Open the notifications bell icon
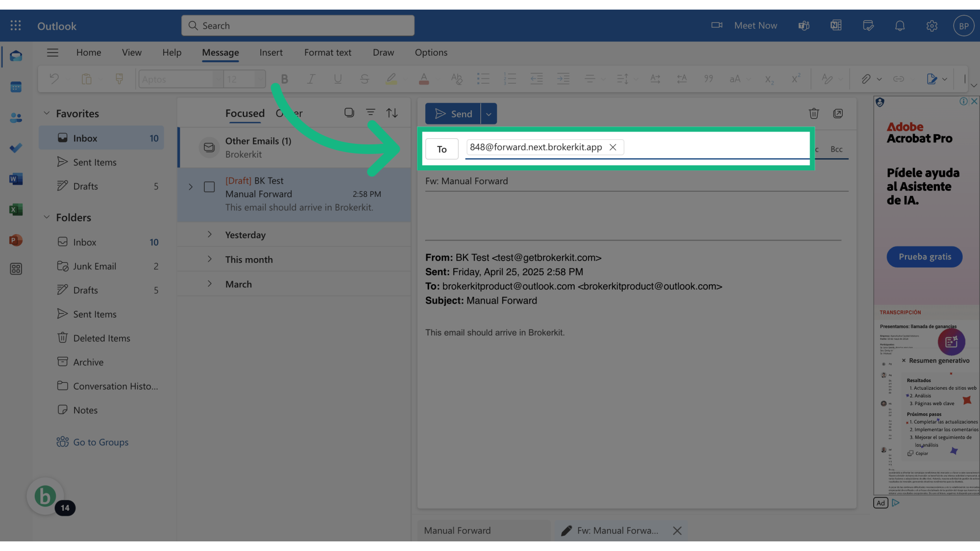The height and width of the screenshot is (551, 980). tap(900, 26)
